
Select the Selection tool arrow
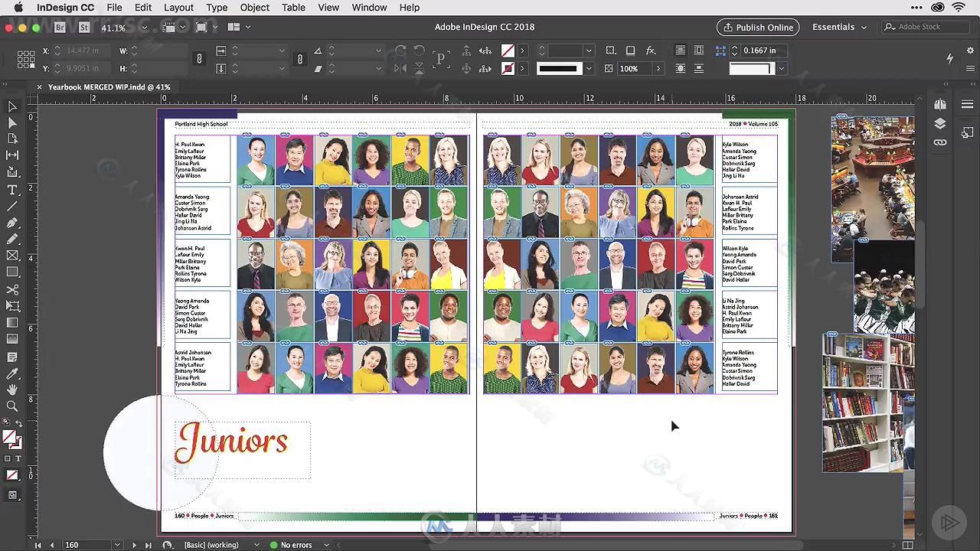tap(11, 106)
